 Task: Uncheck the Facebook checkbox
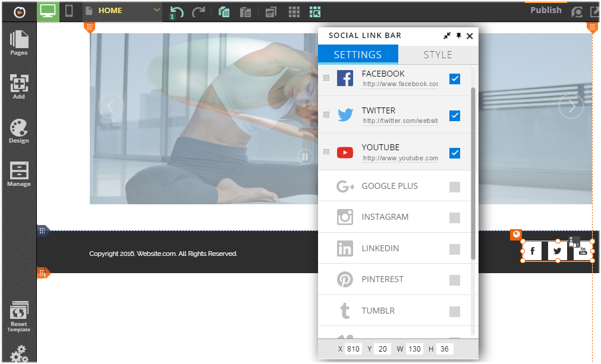(455, 79)
